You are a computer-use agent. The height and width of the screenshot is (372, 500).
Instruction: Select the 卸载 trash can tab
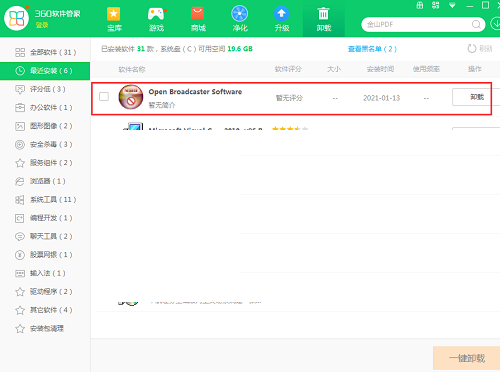324,18
